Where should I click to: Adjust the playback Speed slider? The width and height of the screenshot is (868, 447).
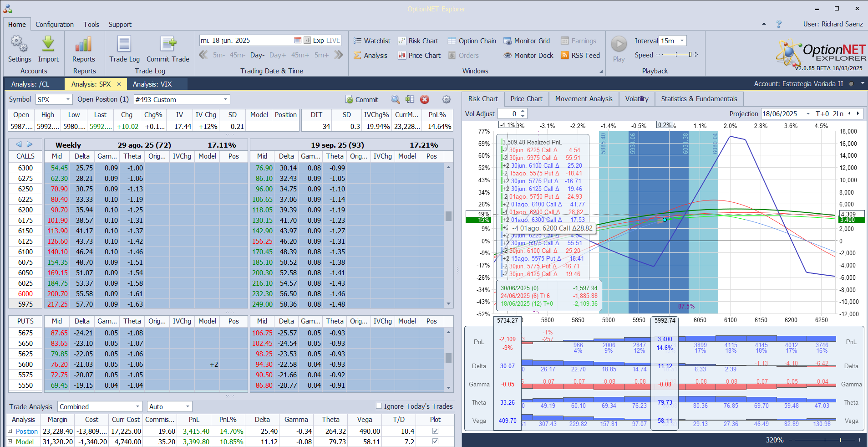(x=677, y=55)
